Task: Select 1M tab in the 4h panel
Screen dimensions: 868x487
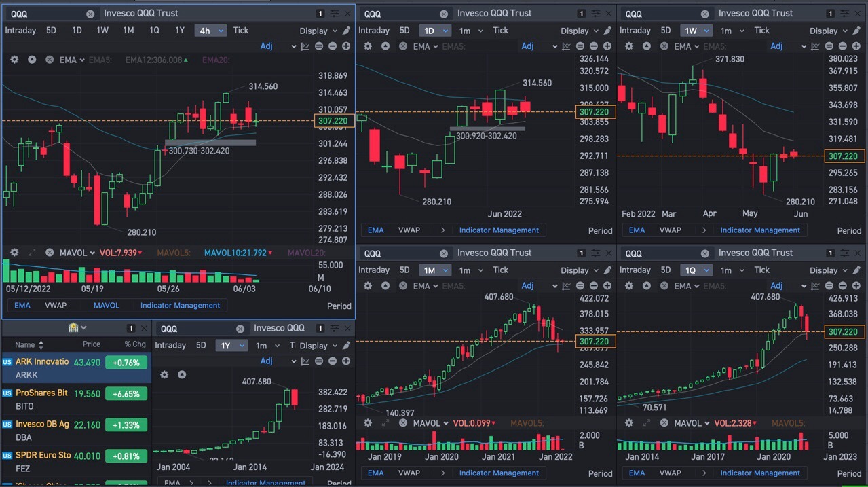Action: pyautogui.click(x=128, y=31)
